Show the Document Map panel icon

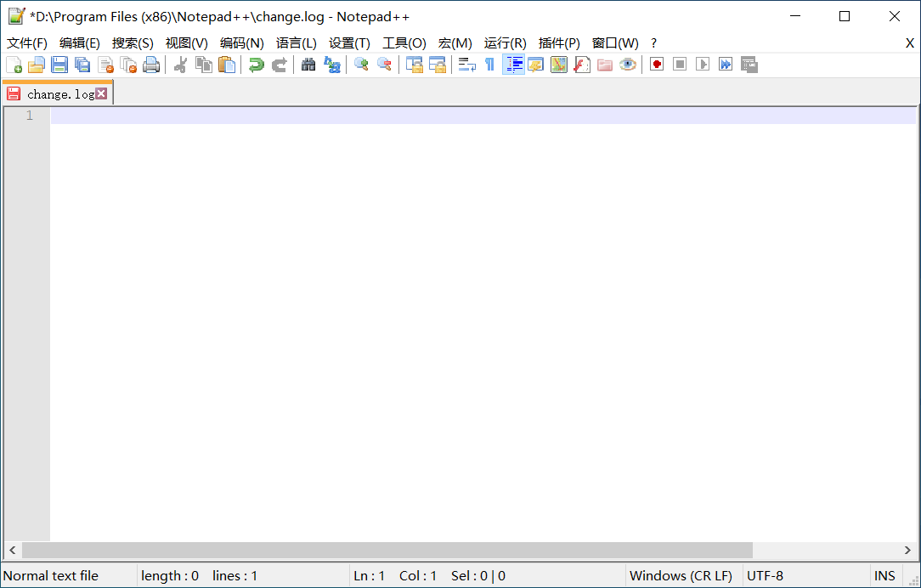pyautogui.click(x=558, y=65)
